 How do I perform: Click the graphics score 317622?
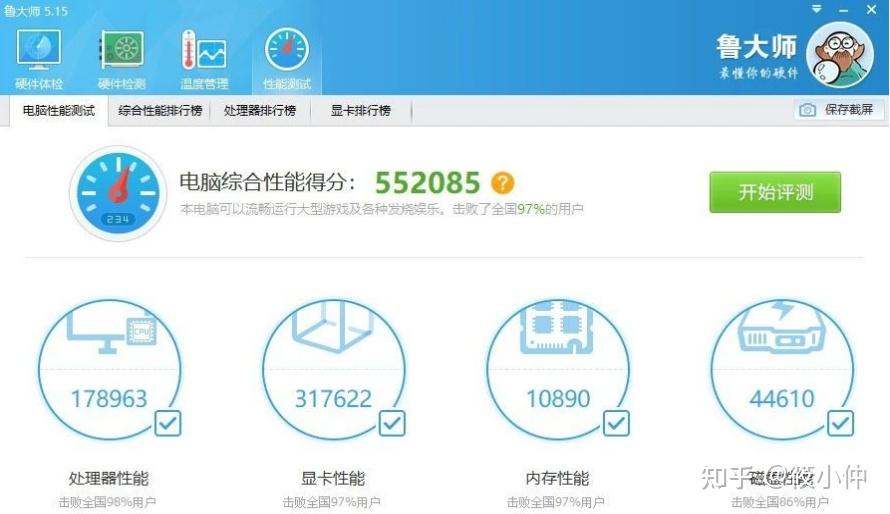pyautogui.click(x=333, y=399)
